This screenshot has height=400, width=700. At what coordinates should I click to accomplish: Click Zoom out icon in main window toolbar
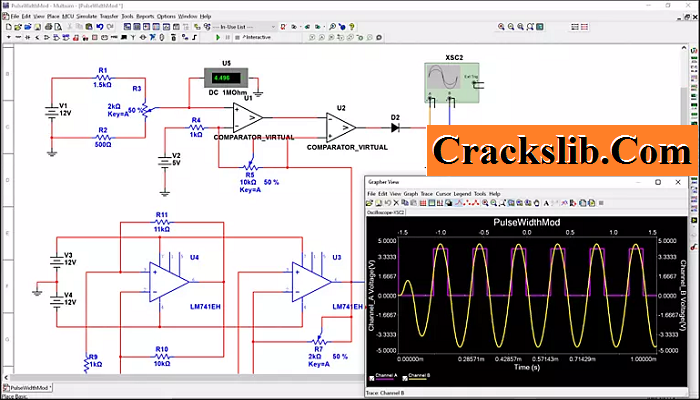tap(511, 27)
